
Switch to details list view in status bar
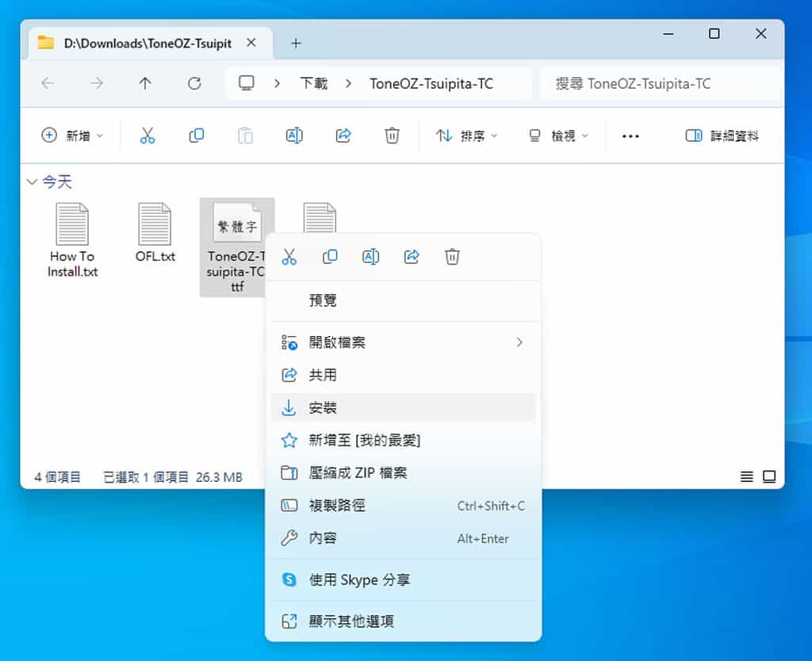(x=746, y=476)
